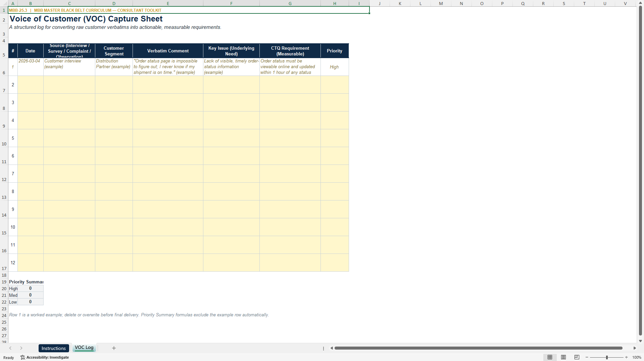Switch to Page Break Preview view
The height and width of the screenshot is (361, 644).
(x=577, y=357)
